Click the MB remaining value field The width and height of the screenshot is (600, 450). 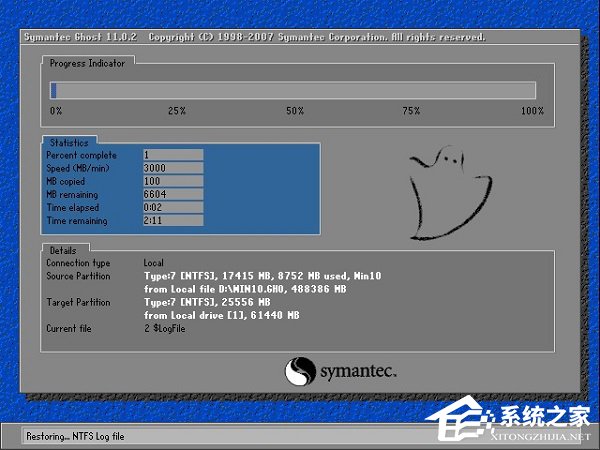pos(173,194)
